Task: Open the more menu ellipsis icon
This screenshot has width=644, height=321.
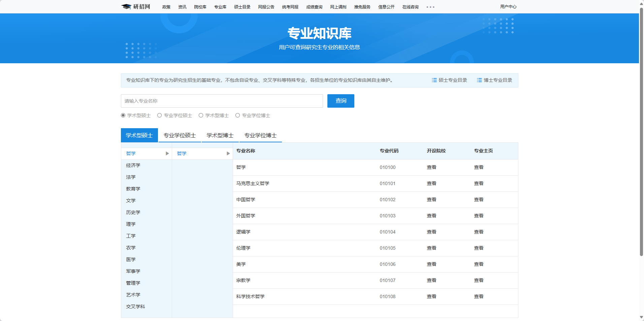Action: click(x=430, y=7)
